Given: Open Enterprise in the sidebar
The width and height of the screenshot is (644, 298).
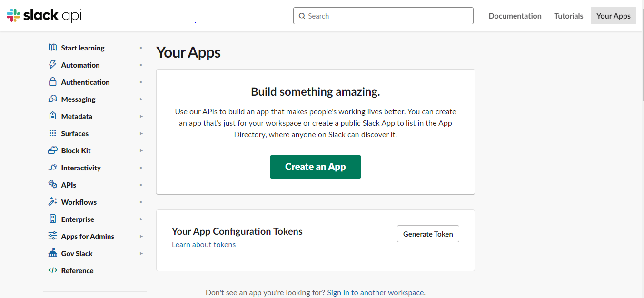Looking at the screenshot, I should 78,219.
